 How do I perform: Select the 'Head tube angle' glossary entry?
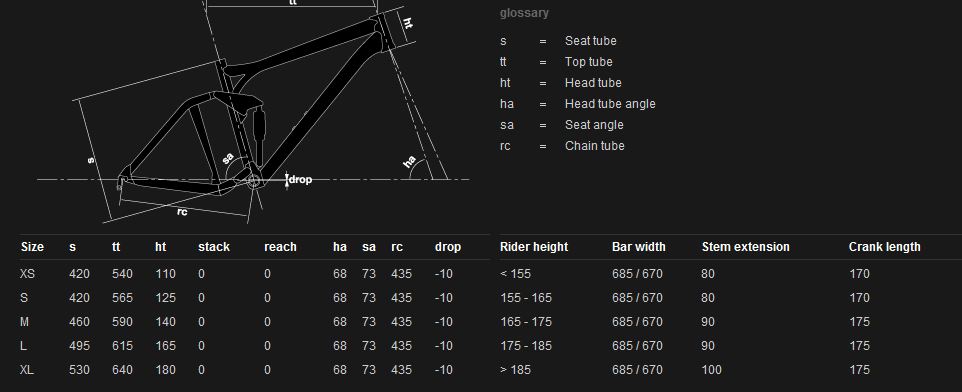click(x=610, y=104)
